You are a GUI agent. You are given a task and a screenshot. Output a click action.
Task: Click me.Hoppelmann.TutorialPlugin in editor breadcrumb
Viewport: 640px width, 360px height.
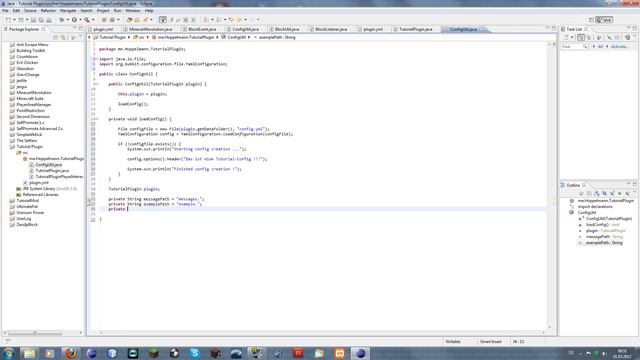(x=186, y=37)
